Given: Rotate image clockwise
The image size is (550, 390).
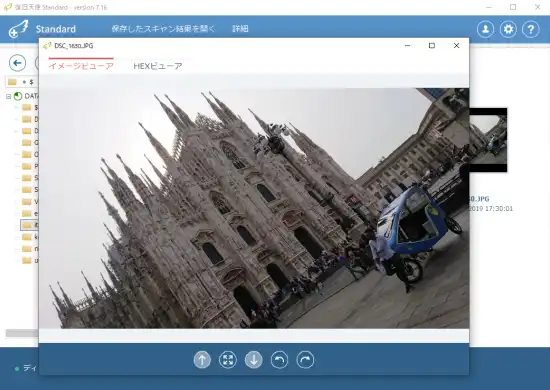Looking at the screenshot, I should 306,360.
